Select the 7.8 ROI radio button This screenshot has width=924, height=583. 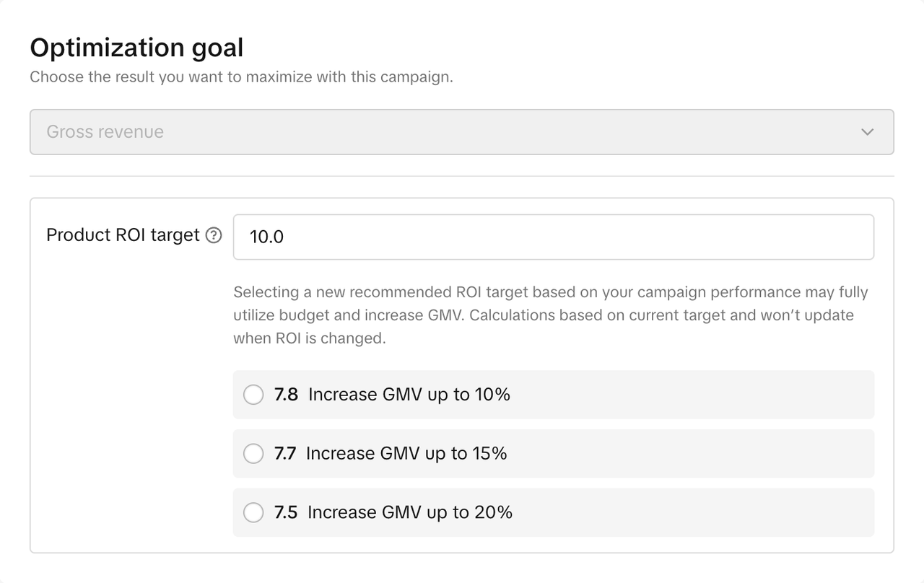tap(253, 395)
